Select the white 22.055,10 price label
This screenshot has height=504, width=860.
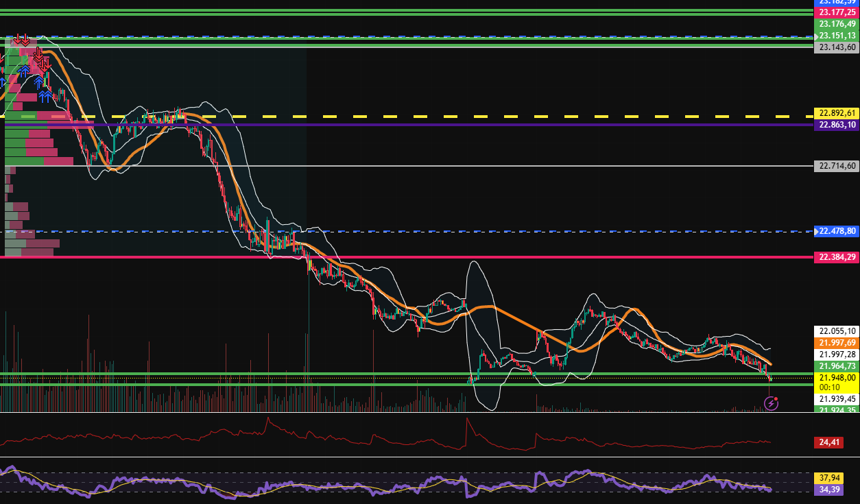(836, 331)
